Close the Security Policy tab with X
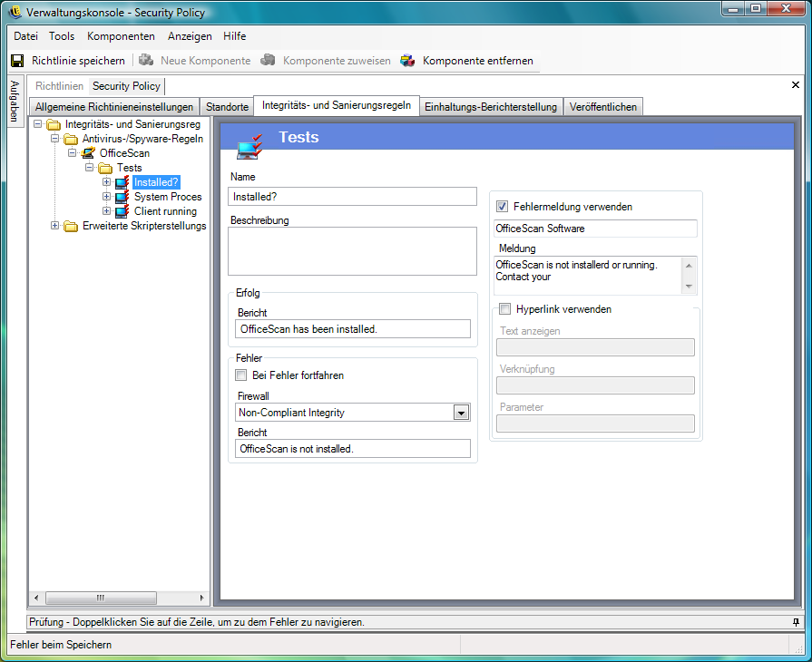The height and width of the screenshot is (662, 812). click(796, 85)
